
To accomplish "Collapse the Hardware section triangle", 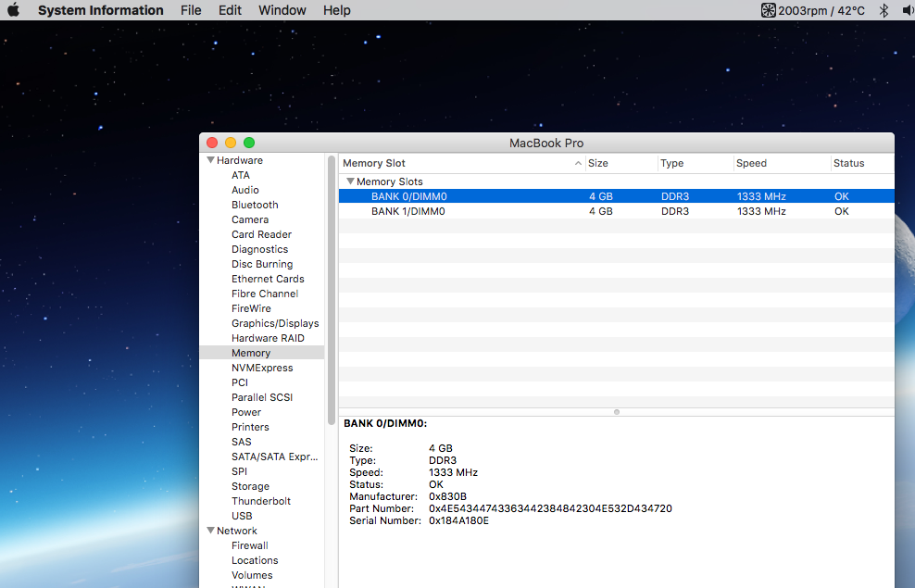I will 210,160.
